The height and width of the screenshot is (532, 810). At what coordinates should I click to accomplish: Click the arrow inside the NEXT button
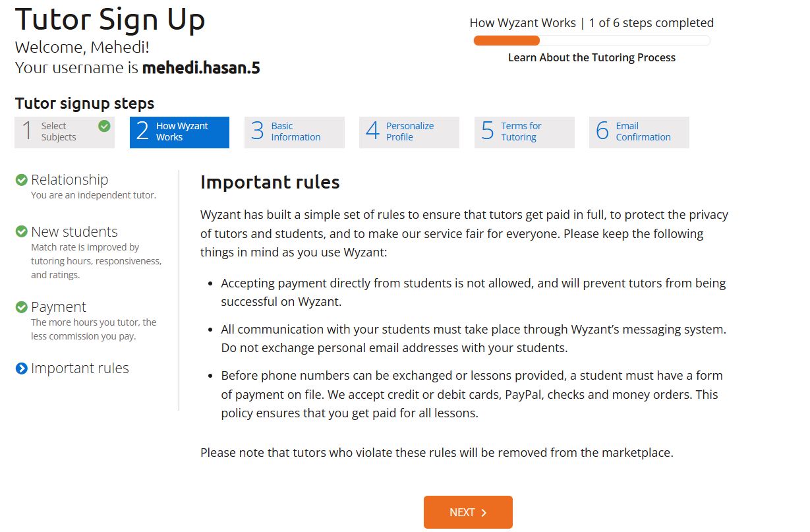click(483, 512)
